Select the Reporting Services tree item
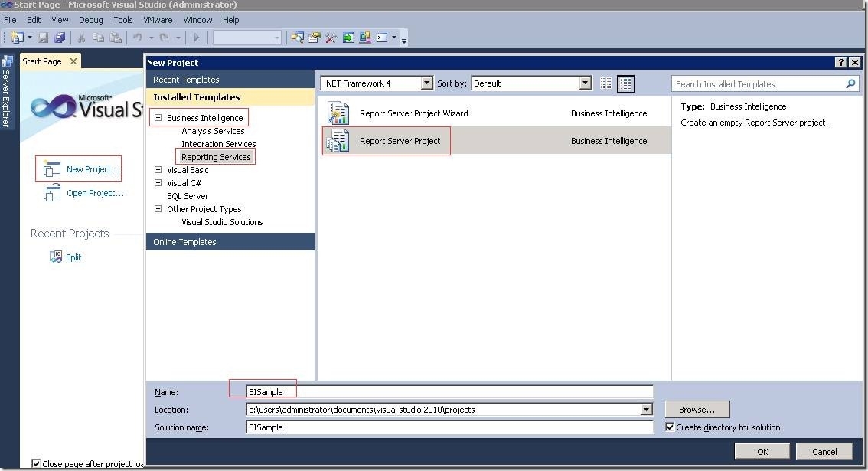The height and width of the screenshot is (471, 868). (216, 157)
